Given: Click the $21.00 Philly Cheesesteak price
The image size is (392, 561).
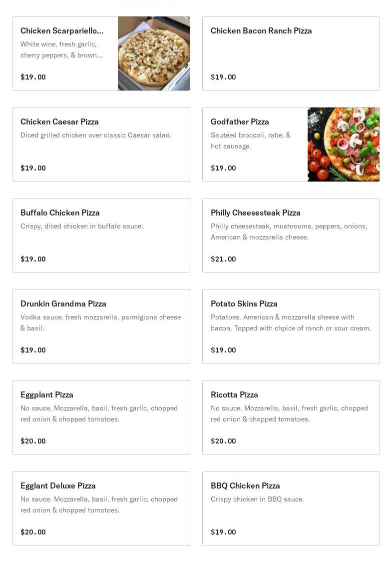Looking at the screenshot, I should pos(223,259).
